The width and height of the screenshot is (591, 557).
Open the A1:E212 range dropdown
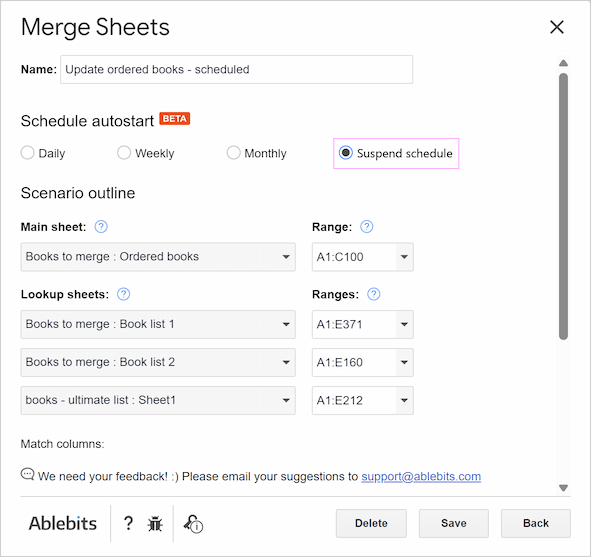[x=363, y=401]
